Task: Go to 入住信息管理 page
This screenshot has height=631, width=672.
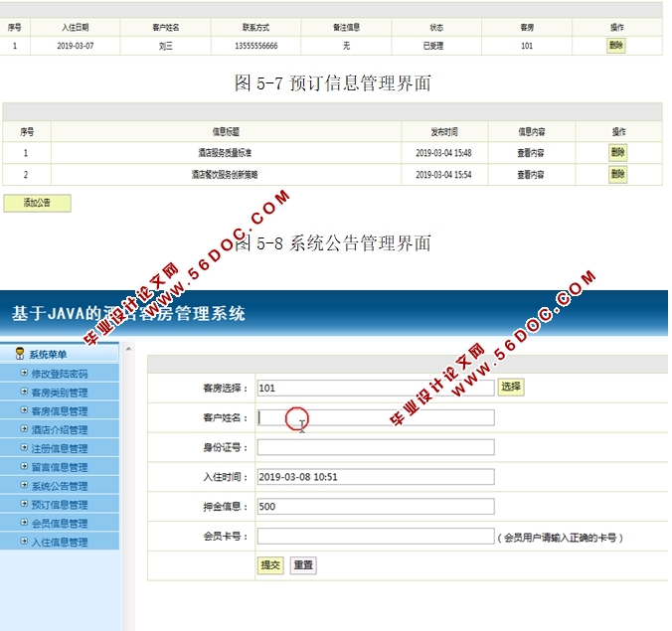Action: pyautogui.click(x=60, y=542)
